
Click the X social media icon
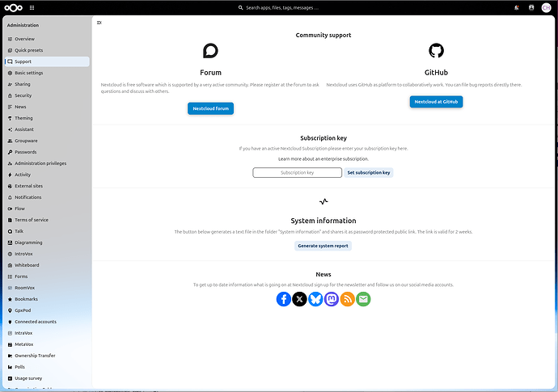[x=300, y=299]
